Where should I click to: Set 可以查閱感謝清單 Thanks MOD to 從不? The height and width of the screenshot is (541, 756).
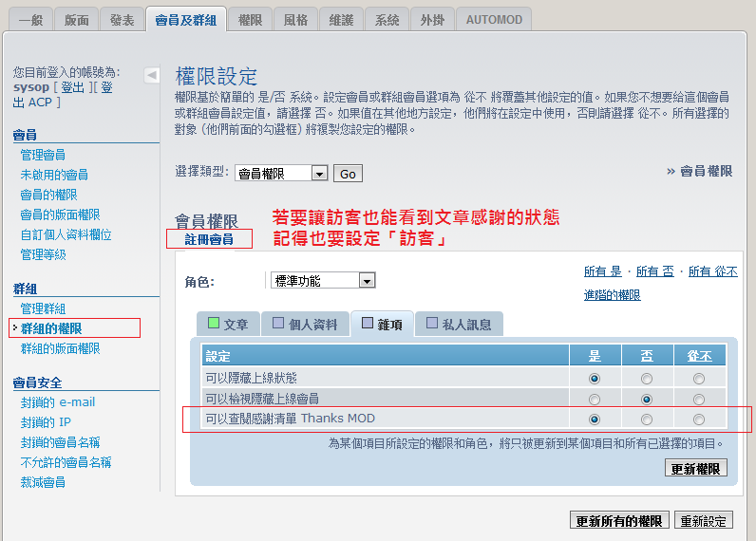(699, 420)
